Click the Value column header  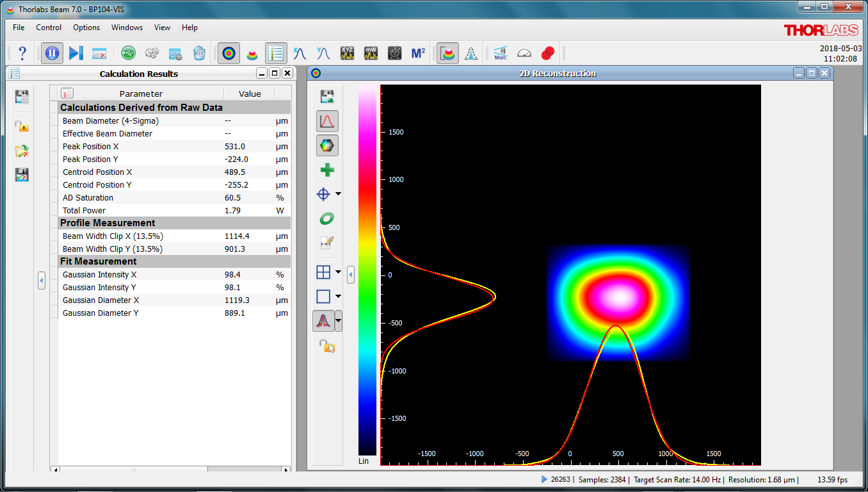click(250, 94)
